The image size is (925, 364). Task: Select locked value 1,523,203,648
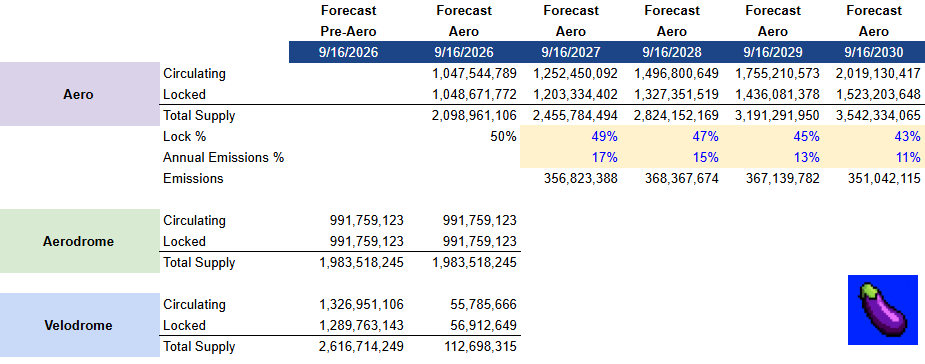[x=878, y=94]
